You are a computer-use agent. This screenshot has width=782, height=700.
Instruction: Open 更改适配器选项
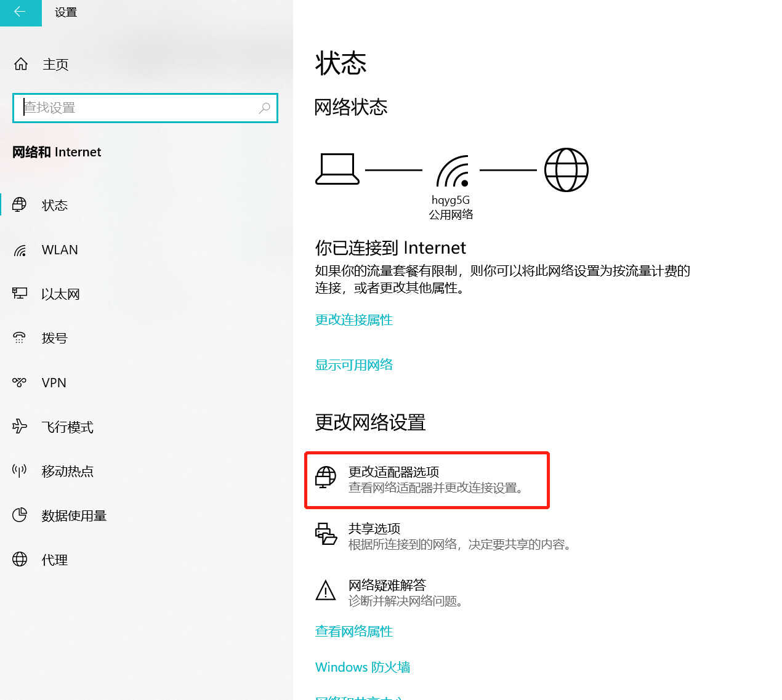(x=427, y=480)
